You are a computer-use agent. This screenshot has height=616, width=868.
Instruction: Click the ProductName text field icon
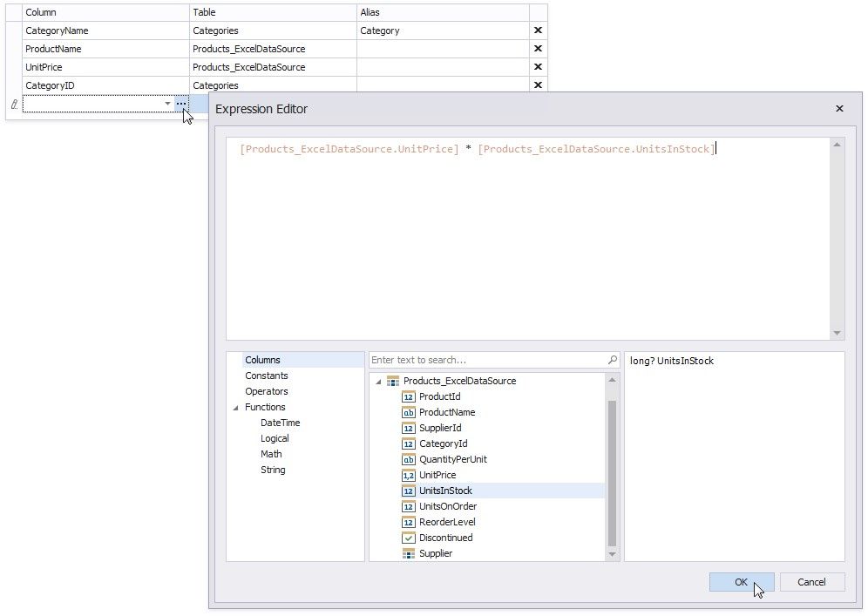point(408,412)
